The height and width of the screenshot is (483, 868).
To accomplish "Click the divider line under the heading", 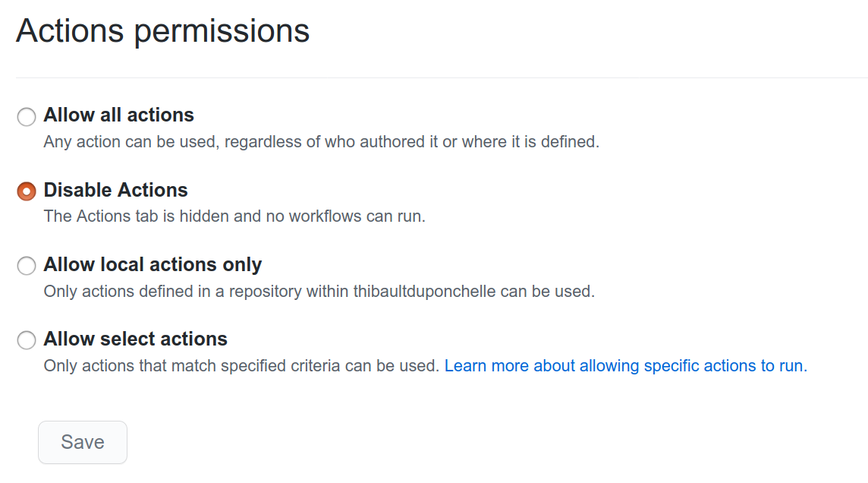I will point(442,77).
